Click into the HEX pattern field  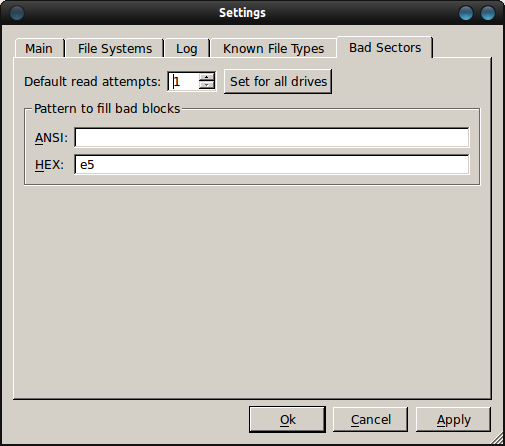pyautogui.click(x=272, y=164)
